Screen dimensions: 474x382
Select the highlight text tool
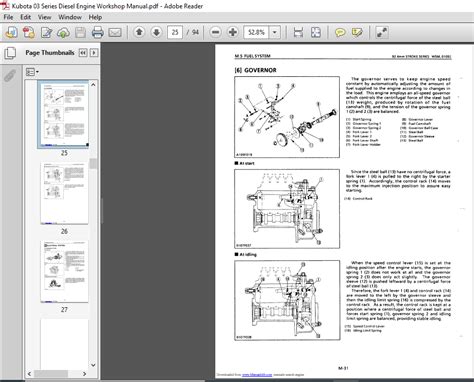tap(357, 32)
